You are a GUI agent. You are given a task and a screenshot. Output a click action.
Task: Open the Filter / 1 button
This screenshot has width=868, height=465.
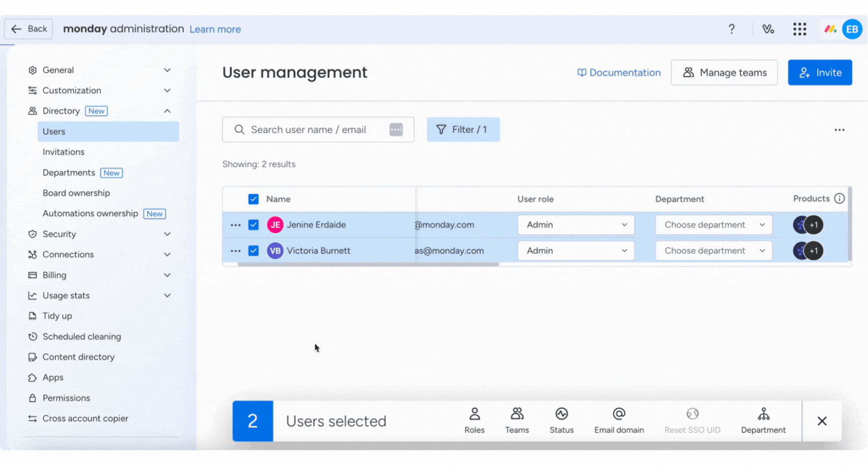click(x=463, y=129)
